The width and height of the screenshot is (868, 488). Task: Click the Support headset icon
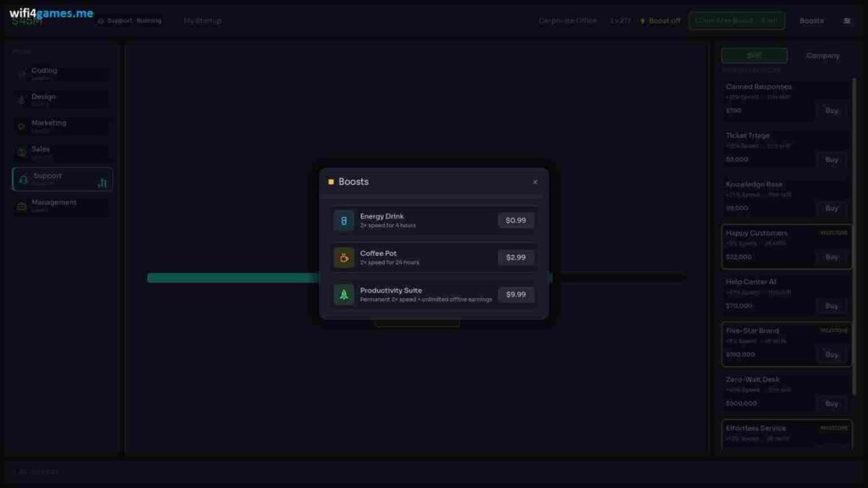click(x=23, y=180)
